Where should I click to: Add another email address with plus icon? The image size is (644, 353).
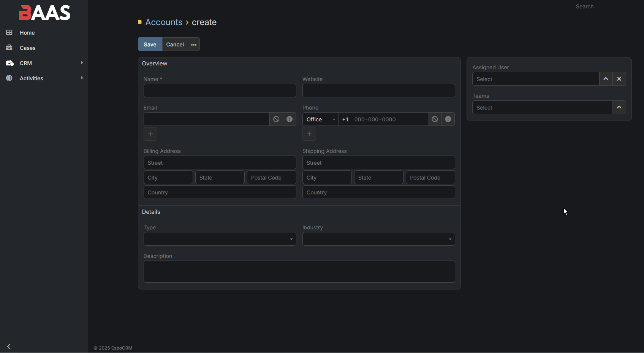pos(150,134)
